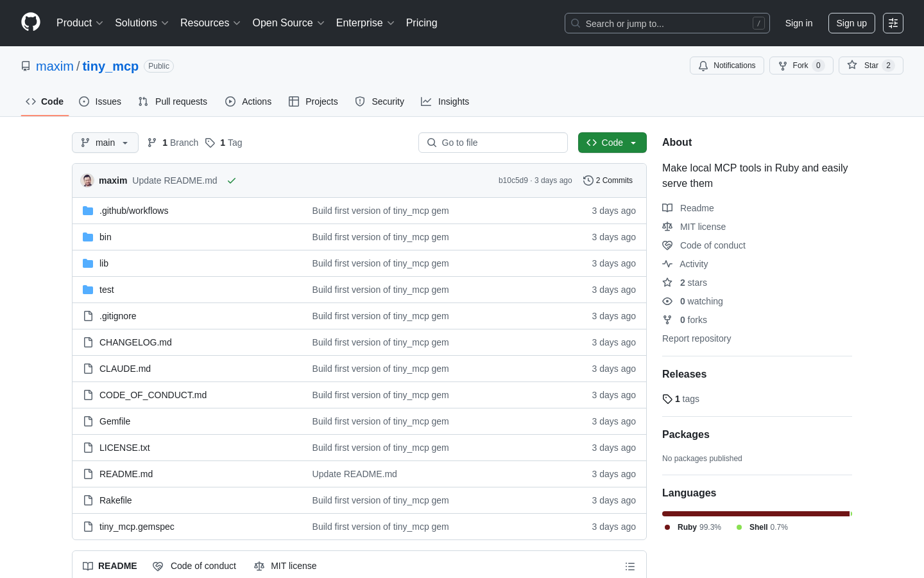Open the CHANGELOG.md file
Image resolution: width=924 pixels, height=578 pixels.
click(x=135, y=342)
